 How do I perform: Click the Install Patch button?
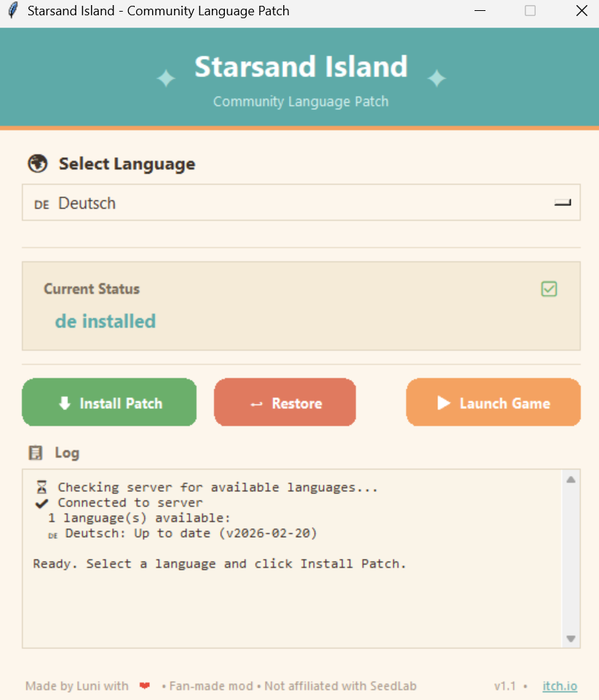109,402
